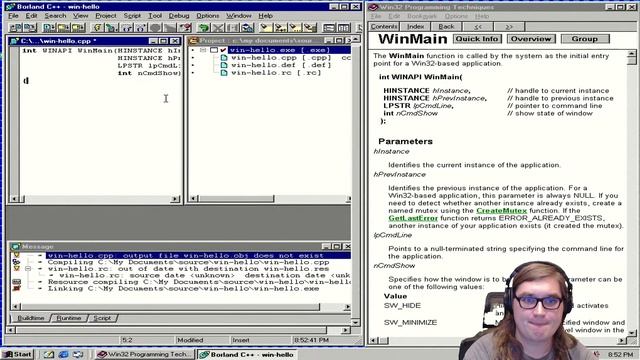Open the Search menu
Viewport: 640px width, 360px height.
(x=55, y=16)
